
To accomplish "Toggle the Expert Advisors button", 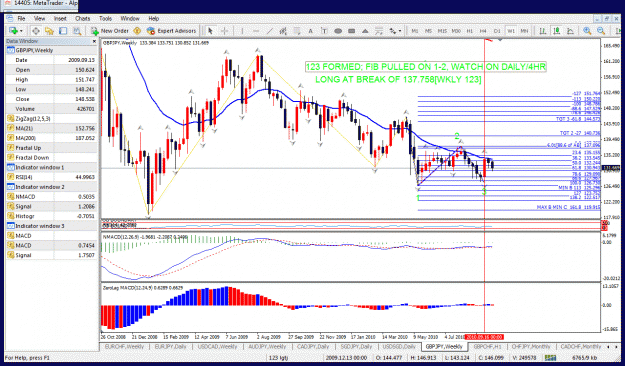I will 171,31.
